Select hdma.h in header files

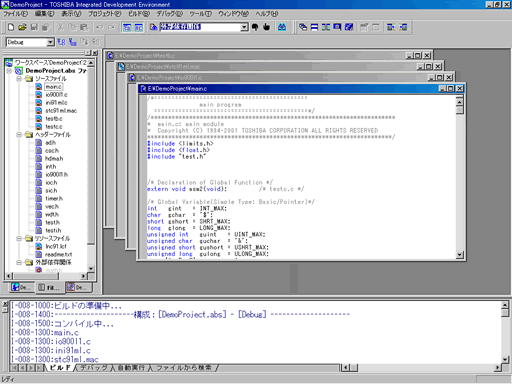(x=54, y=159)
